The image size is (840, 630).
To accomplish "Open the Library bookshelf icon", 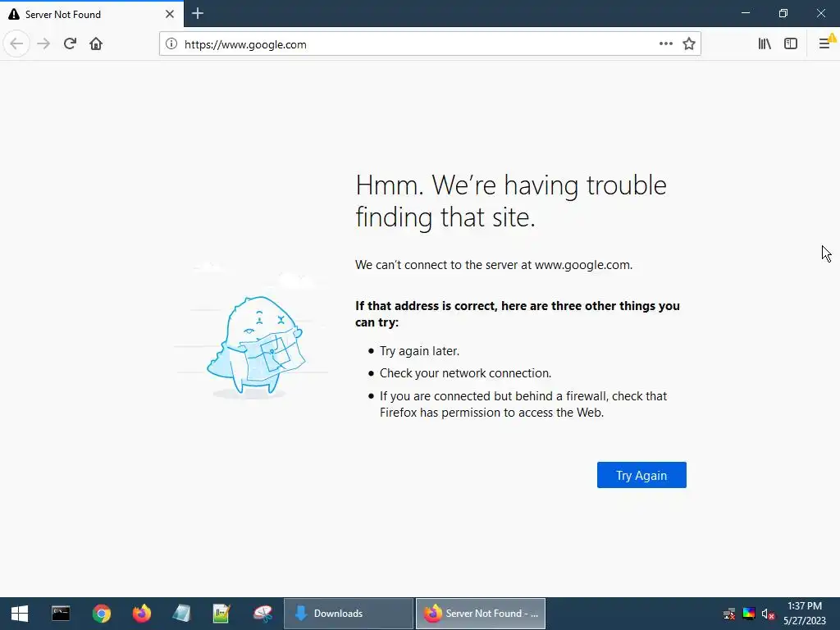I will [x=765, y=44].
